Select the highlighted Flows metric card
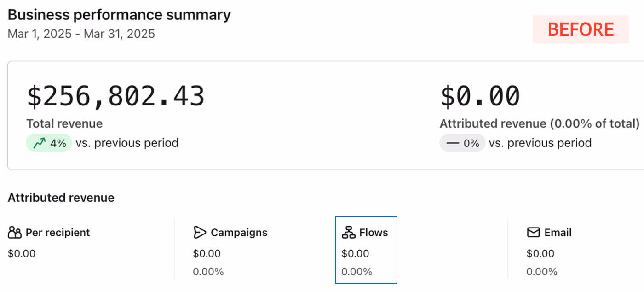The image size is (644, 292). [x=366, y=250]
